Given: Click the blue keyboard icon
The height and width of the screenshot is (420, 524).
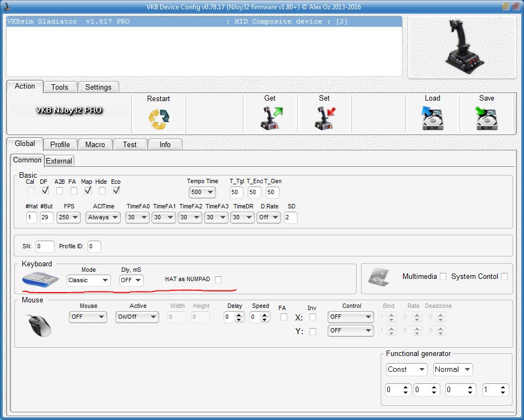Looking at the screenshot, I should coord(40,279).
